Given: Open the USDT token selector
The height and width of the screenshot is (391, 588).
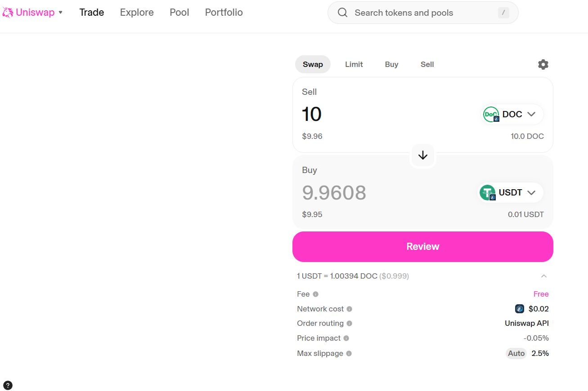Looking at the screenshot, I should point(510,192).
